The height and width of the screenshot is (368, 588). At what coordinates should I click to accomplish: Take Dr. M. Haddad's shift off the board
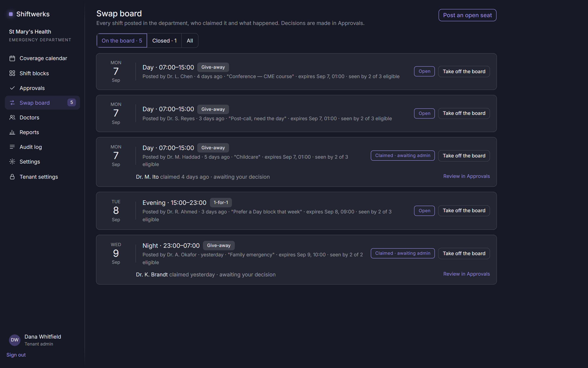pos(464,156)
